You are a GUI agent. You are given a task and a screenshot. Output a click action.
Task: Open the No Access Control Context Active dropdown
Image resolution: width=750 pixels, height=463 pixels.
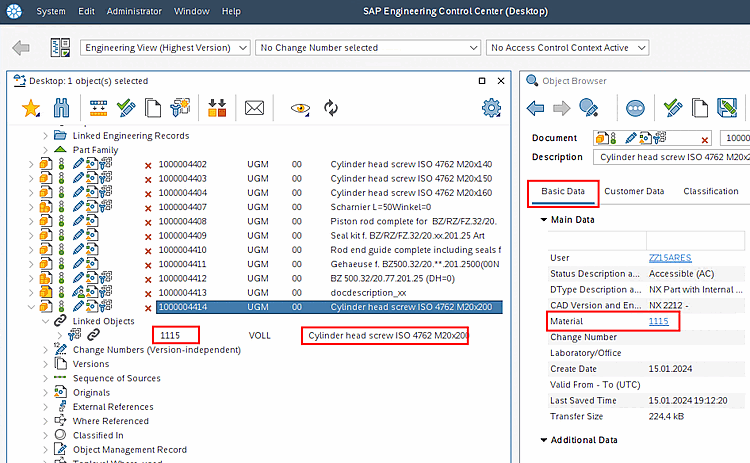(x=567, y=48)
